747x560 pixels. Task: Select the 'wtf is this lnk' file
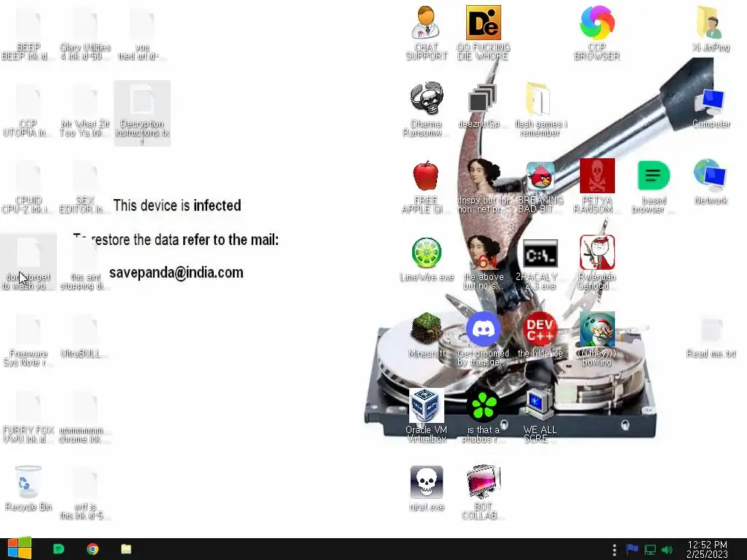coord(85,494)
